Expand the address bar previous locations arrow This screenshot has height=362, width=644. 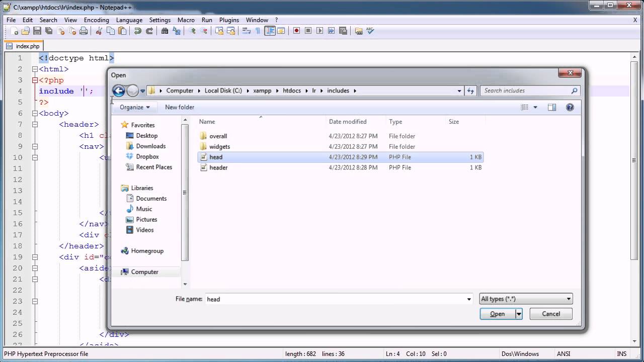pos(459,90)
